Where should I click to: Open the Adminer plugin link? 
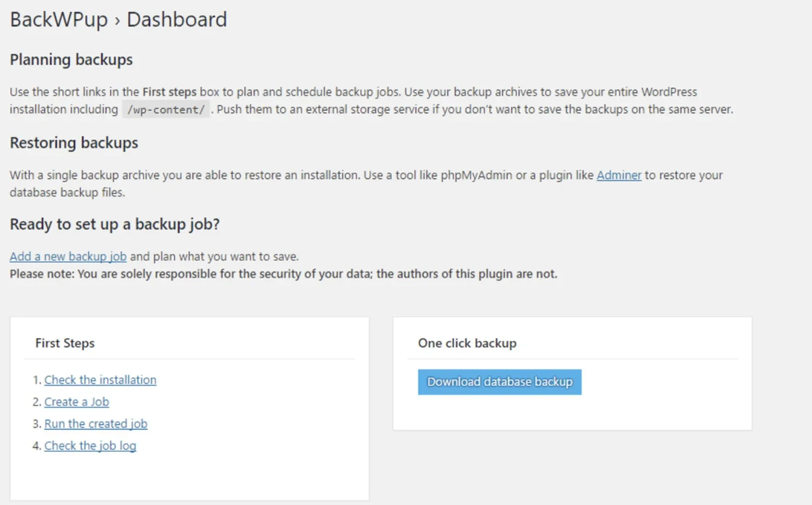coord(619,176)
